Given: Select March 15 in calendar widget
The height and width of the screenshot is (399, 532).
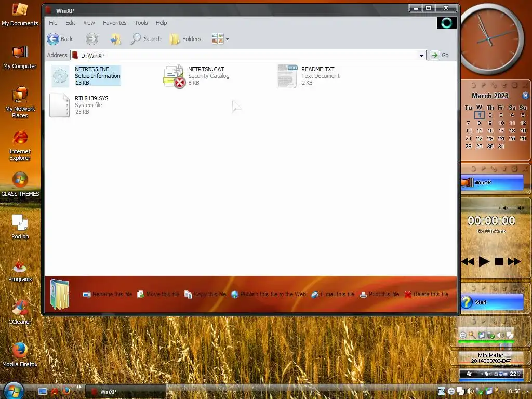Looking at the screenshot, I should [x=479, y=130].
